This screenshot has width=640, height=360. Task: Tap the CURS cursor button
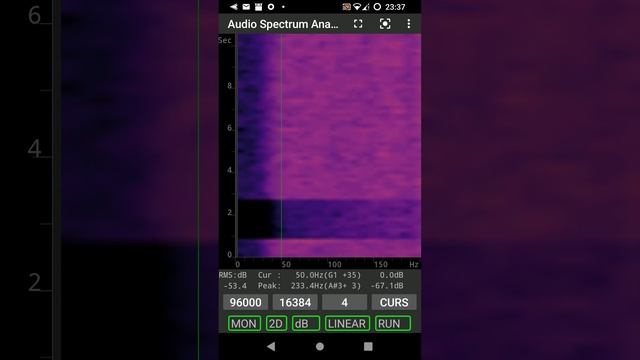coord(394,302)
